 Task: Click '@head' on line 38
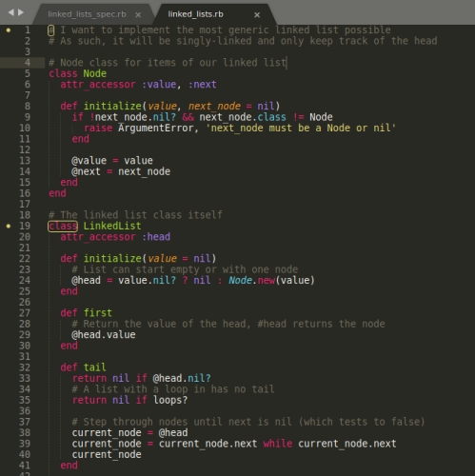pyautogui.click(x=173, y=433)
